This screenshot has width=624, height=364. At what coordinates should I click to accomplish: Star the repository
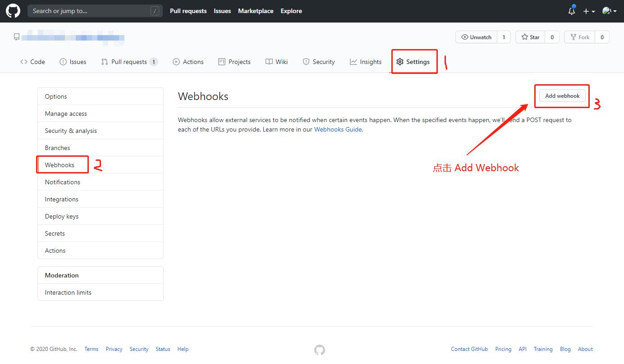530,37
